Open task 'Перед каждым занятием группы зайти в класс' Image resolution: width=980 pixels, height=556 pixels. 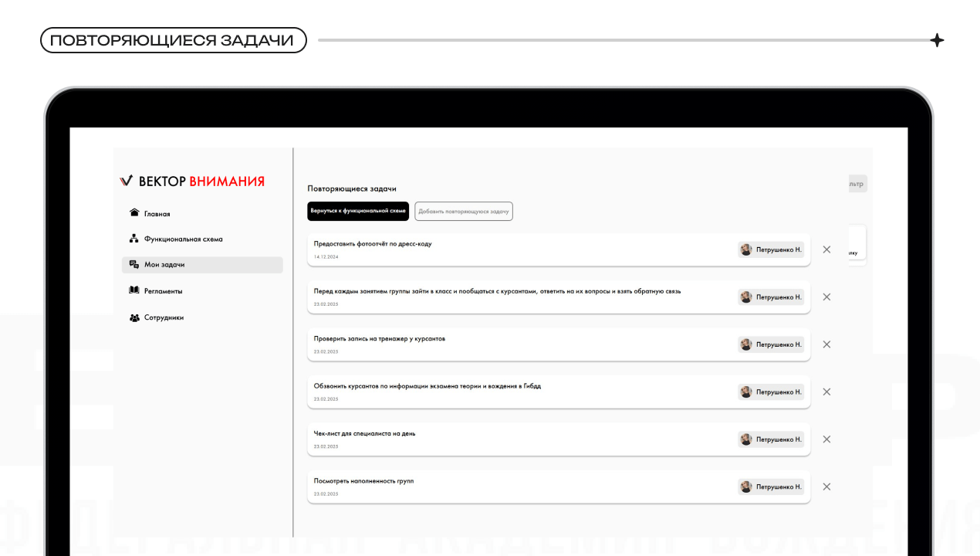click(x=559, y=297)
